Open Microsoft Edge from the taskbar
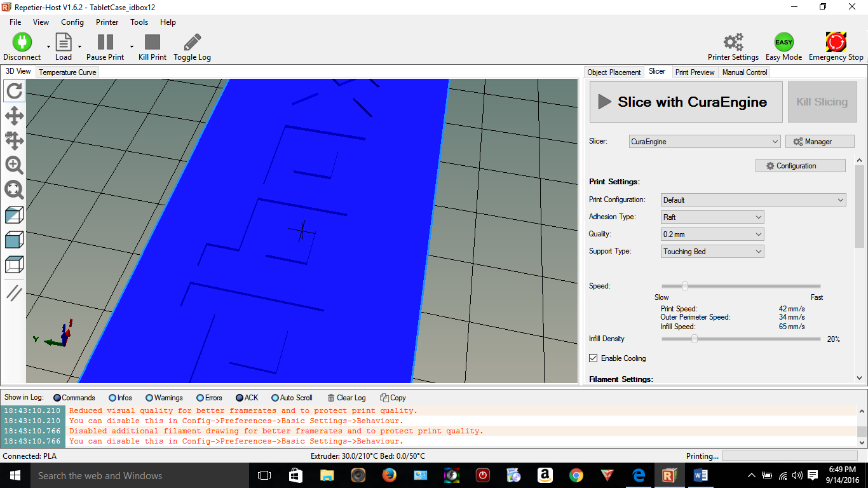The height and width of the screenshot is (488, 868). (639, 475)
